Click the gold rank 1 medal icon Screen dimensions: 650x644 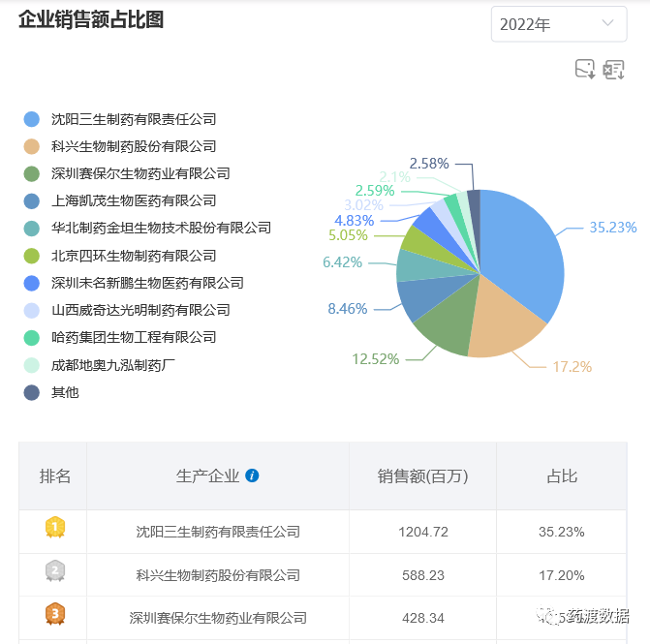click(55, 528)
